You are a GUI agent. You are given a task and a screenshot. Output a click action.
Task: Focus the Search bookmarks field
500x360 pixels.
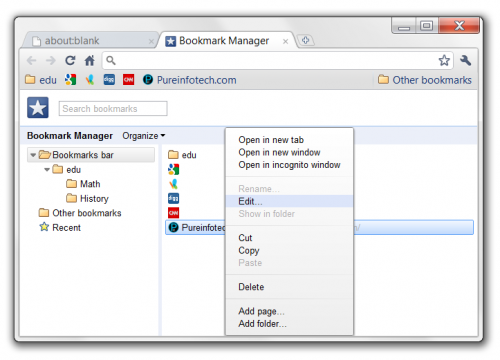(113, 109)
